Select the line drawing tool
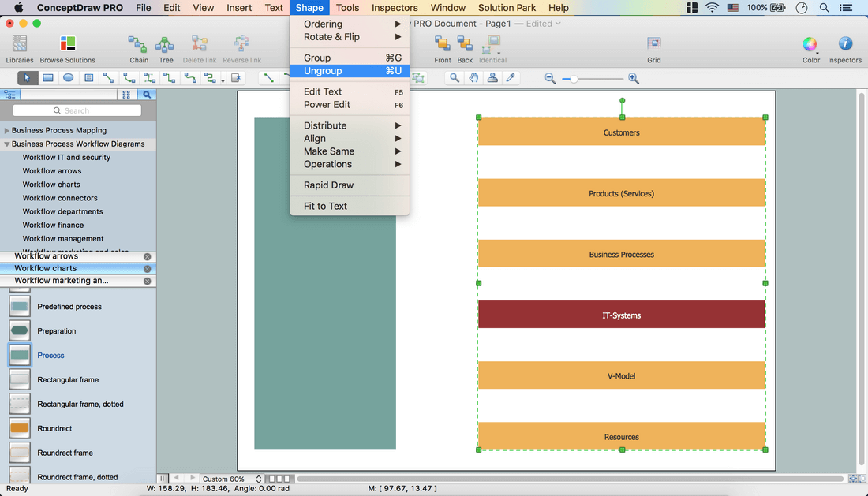This screenshot has height=496, width=868. tap(268, 78)
